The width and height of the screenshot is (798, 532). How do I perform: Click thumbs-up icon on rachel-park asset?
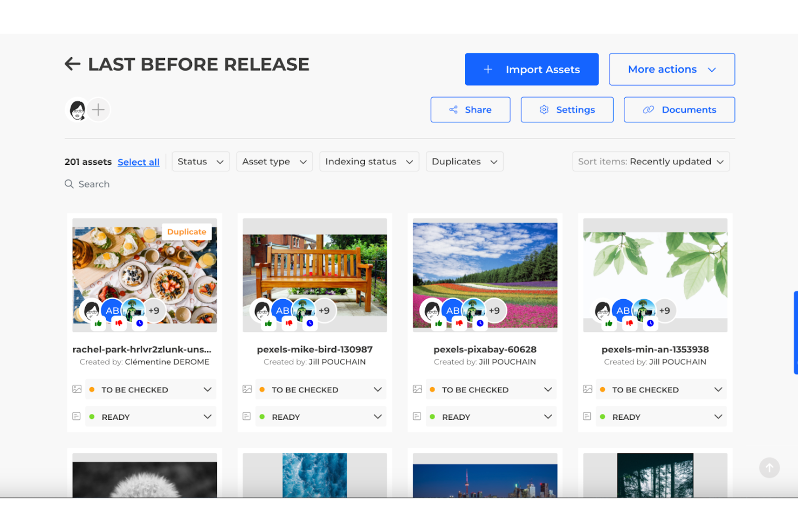[x=98, y=323]
